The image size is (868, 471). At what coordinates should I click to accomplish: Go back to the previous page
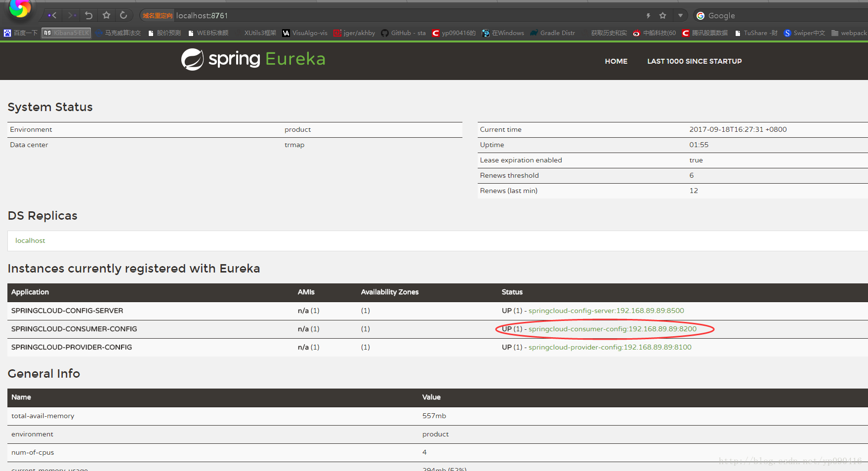52,15
